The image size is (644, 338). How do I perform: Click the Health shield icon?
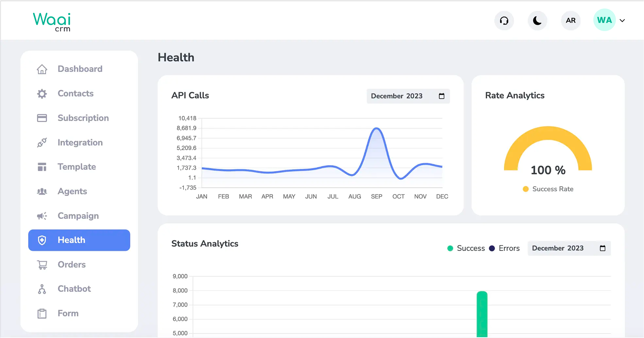[42, 240]
